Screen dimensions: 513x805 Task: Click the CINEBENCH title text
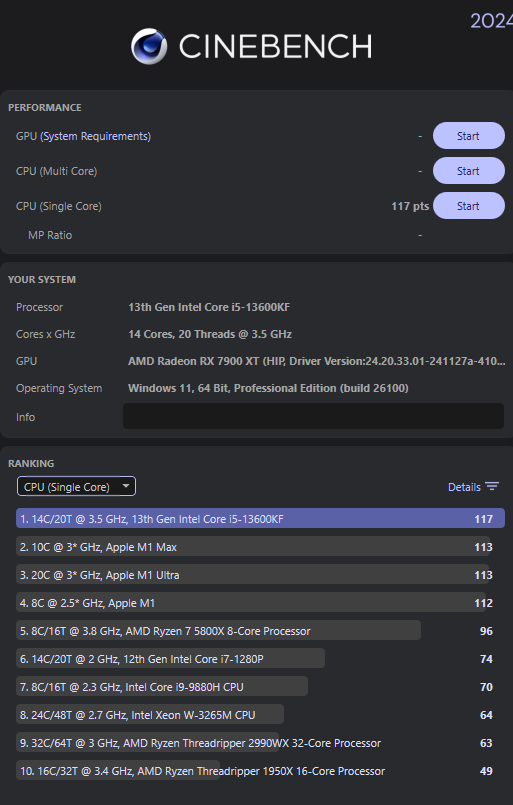click(x=275, y=46)
